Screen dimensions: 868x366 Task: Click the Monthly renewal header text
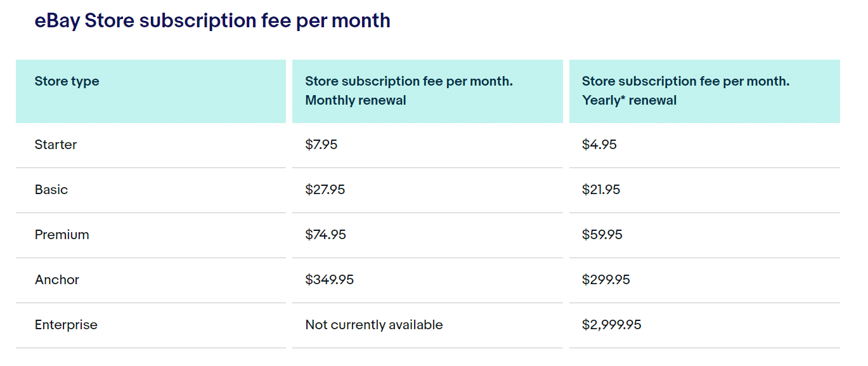coord(356,100)
